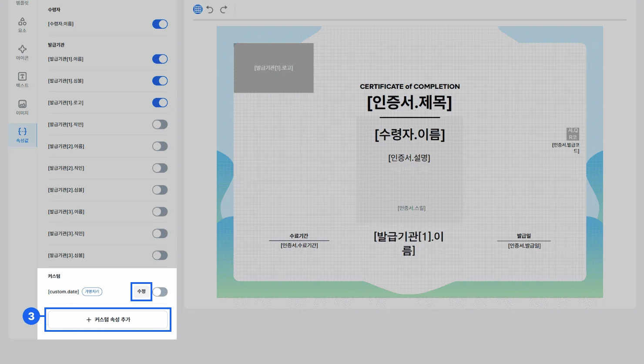Select the 속성값 attributes tab
Screen dimensions: 644x364
coord(22,135)
